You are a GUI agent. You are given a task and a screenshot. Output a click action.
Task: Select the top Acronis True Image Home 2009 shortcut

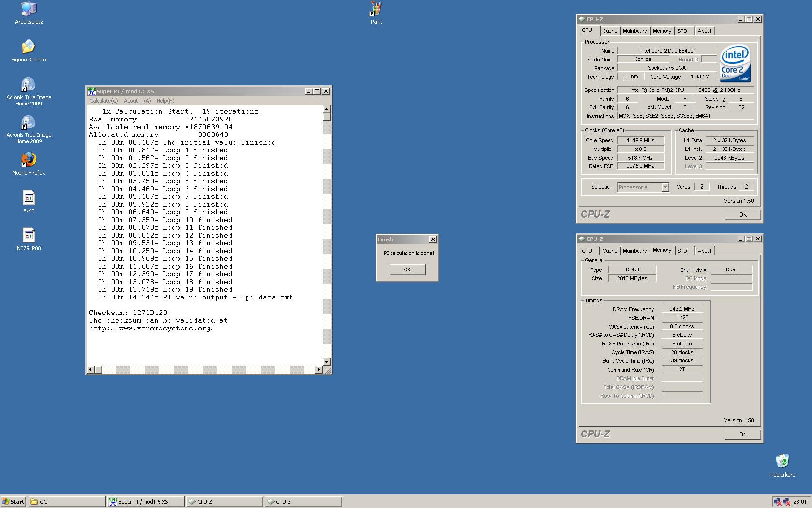29,92
